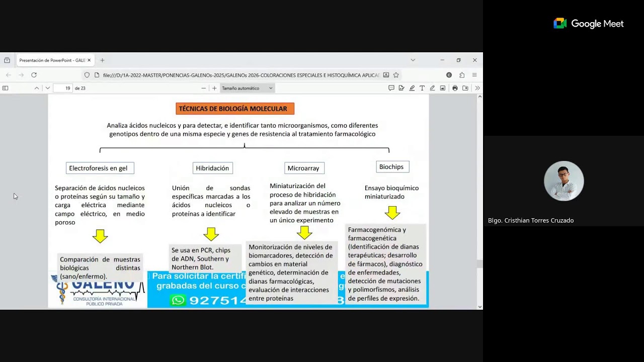Zoom out with the minus button
The height and width of the screenshot is (362, 644).
coord(203,88)
